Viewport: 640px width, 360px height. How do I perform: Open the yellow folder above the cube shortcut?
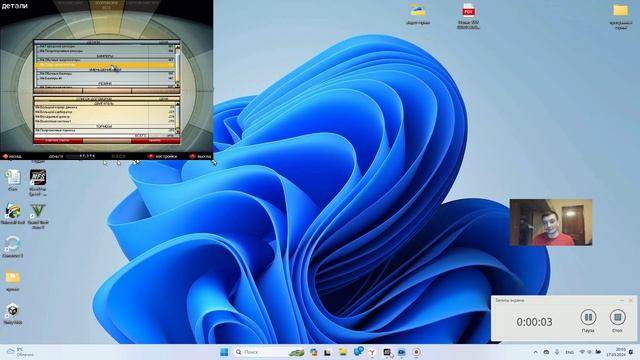[13, 280]
